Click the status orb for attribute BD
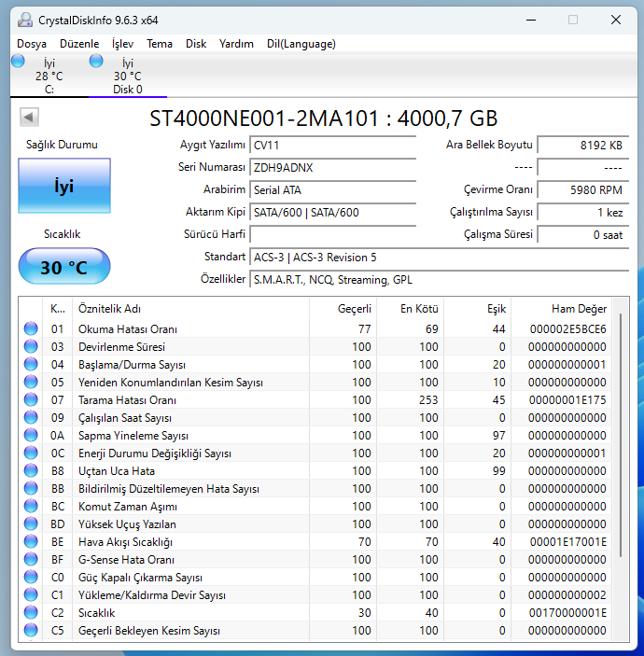Viewport: 644px width, 656px height. 31,523
